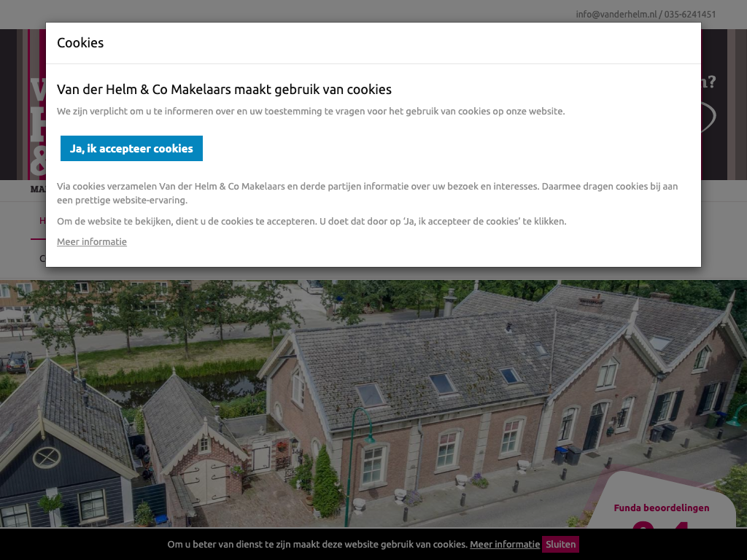Click the dimmed oval button right of dialog

[710, 118]
